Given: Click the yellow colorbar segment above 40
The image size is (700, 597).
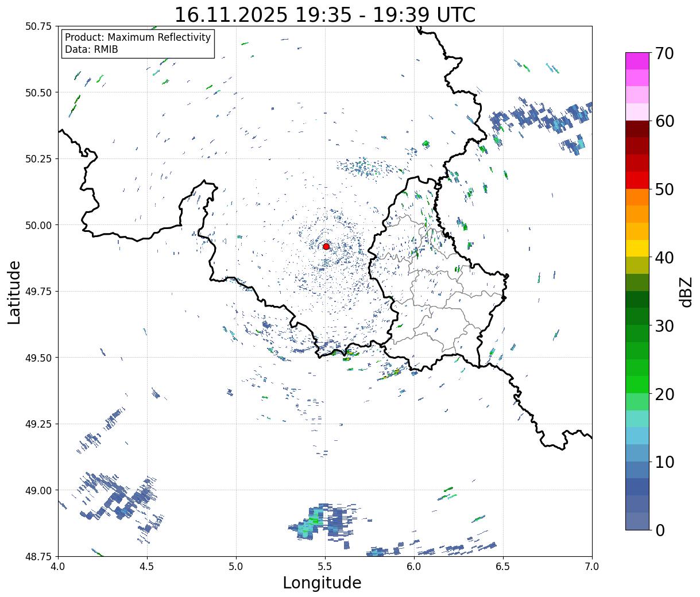Looking at the screenshot, I should pyautogui.click(x=637, y=248).
